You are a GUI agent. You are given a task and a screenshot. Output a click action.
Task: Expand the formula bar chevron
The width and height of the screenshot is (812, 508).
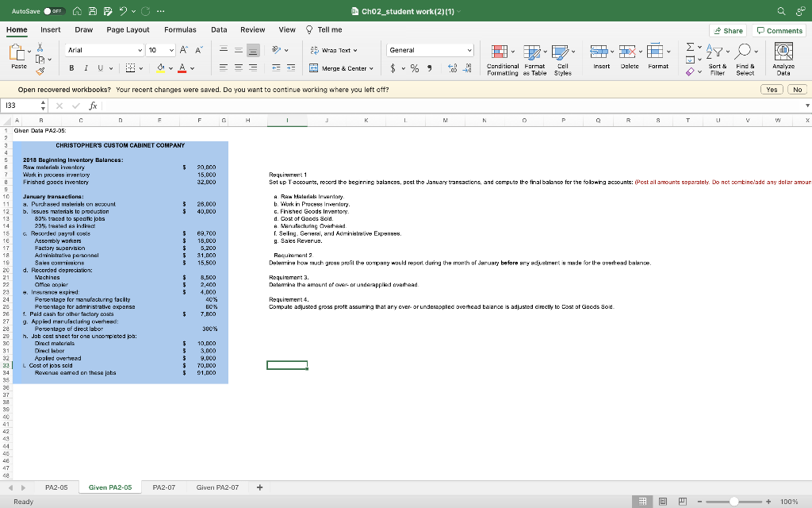[806, 106]
